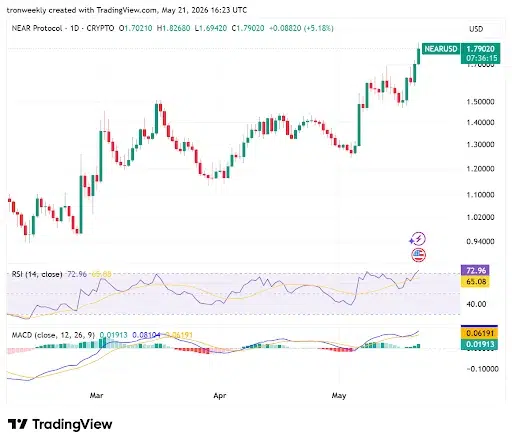
Task: Click the 40.00 RSI axis label
Action: coord(476,304)
